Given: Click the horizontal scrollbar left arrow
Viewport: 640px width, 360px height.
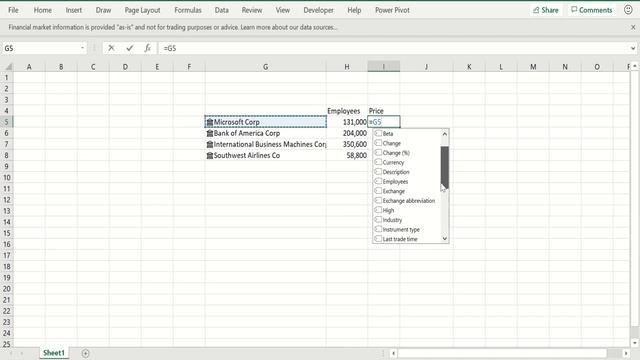Looking at the screenshot, I should (393, 353).
